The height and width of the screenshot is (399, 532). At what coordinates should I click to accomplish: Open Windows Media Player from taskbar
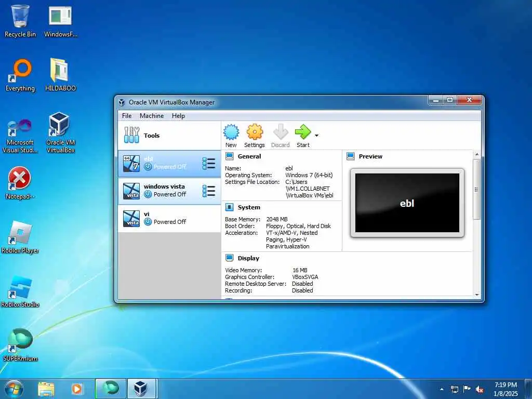pos(77,389)
